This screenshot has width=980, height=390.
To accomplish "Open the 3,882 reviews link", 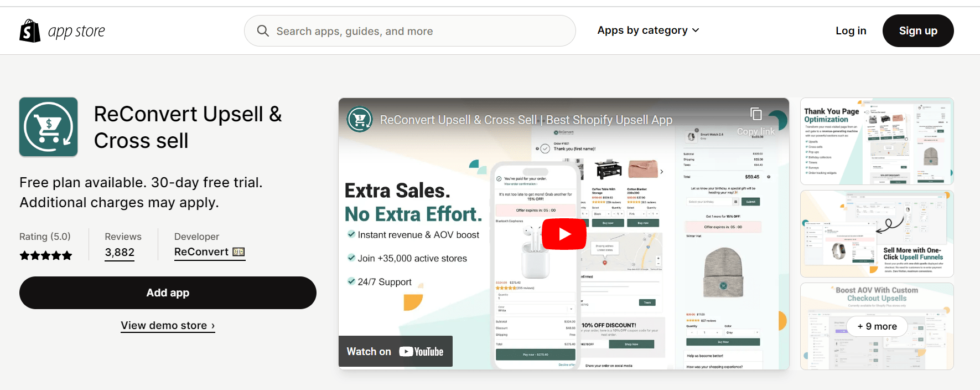I will [x=120, y=253].
